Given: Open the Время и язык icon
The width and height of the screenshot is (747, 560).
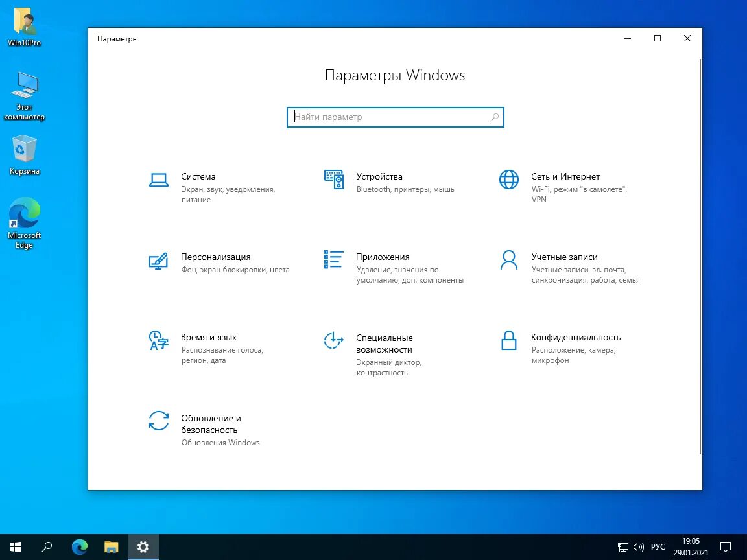Looking at the screenshot, I should click(159, 340).
